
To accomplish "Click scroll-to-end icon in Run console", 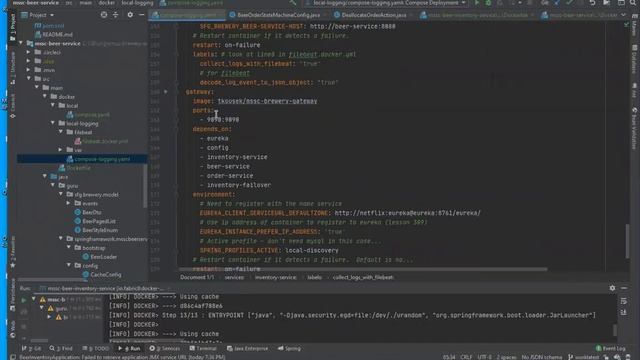I will (624, 312).
